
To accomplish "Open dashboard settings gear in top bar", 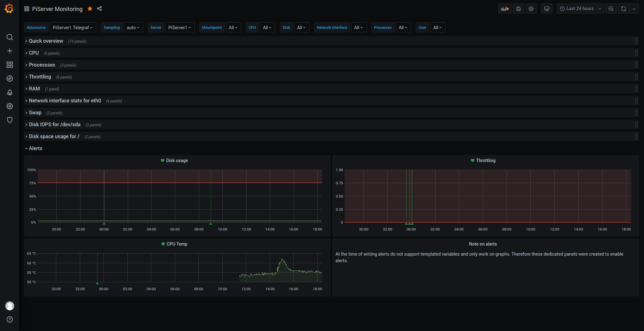I will click(531, 9).
